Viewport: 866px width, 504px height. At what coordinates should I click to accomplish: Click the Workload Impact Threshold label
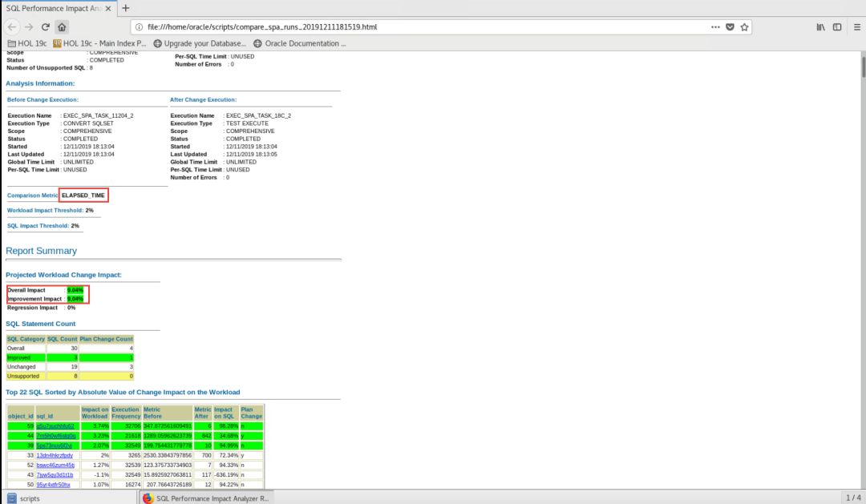pyautogui.click(x=45, y=210)
